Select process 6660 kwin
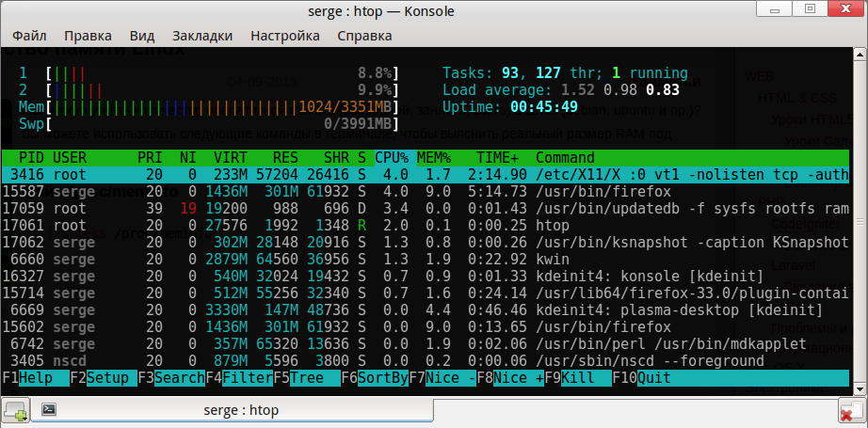The image size is (868, 428). 426,260
